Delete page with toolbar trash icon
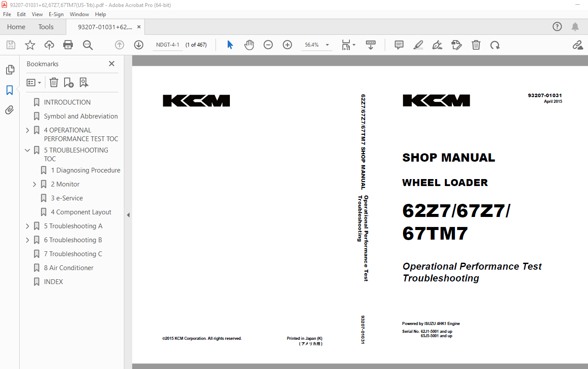This screenshot has width=588, height=369. (476, 45)
